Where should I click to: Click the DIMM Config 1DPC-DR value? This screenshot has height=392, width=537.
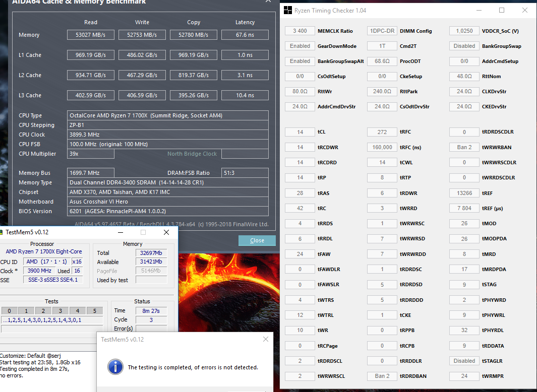point(382,31)
